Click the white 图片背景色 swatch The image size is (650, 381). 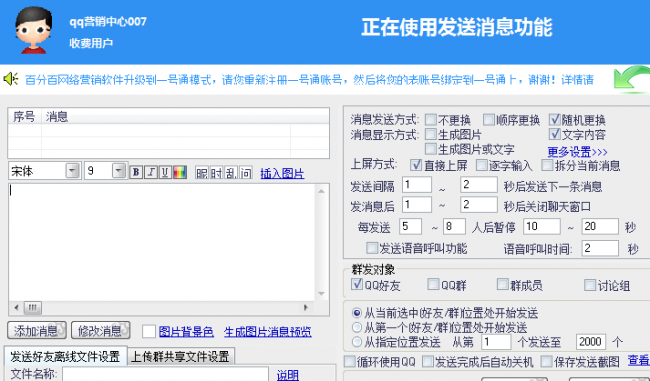click(149, 331)
